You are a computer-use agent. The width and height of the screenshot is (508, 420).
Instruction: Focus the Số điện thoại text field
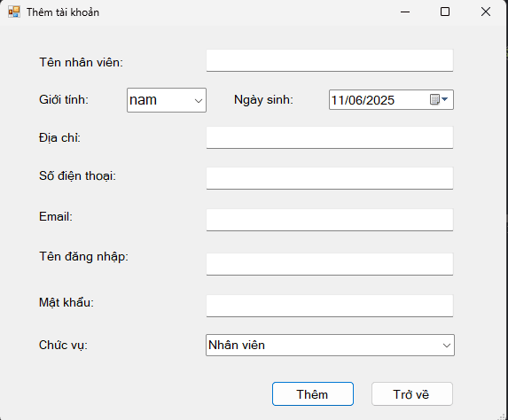click(330, 178)
